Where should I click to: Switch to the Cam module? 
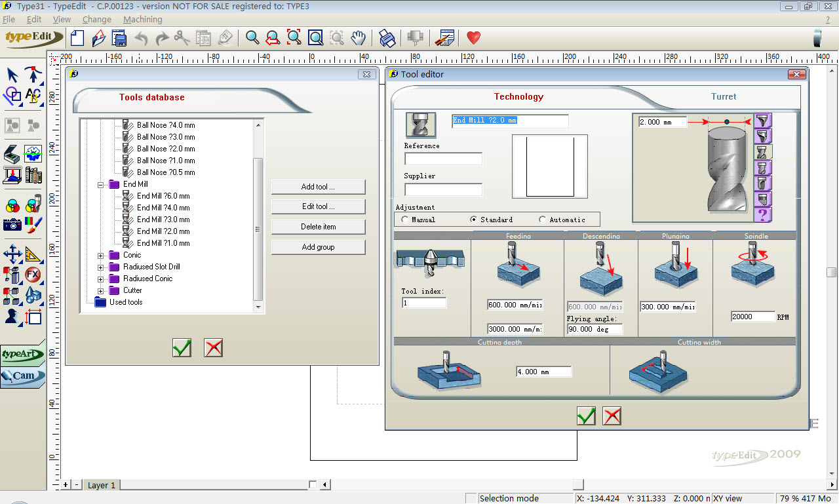[23, 376]
